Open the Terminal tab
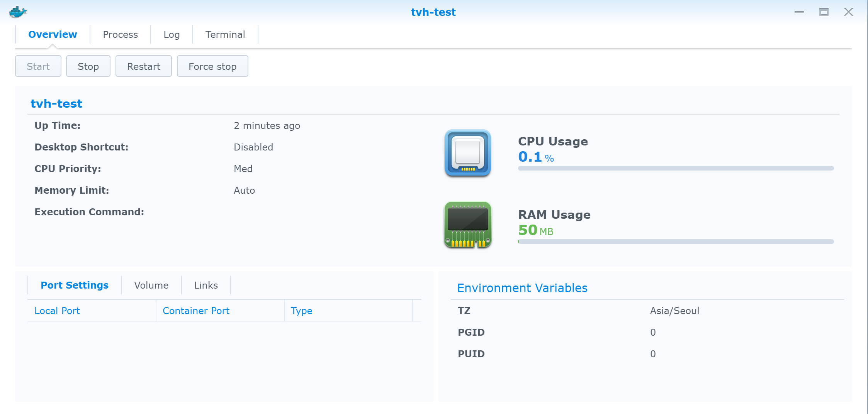This screenshot has width=868, height=414. 225,34
